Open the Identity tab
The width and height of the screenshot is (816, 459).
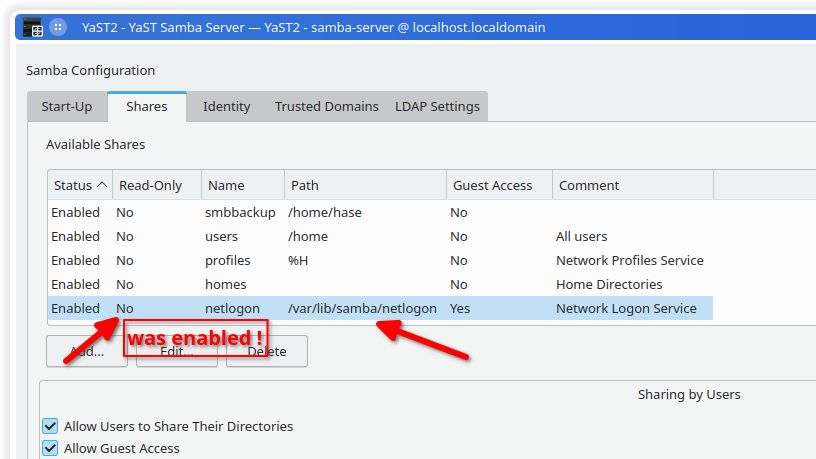point(226,106)
